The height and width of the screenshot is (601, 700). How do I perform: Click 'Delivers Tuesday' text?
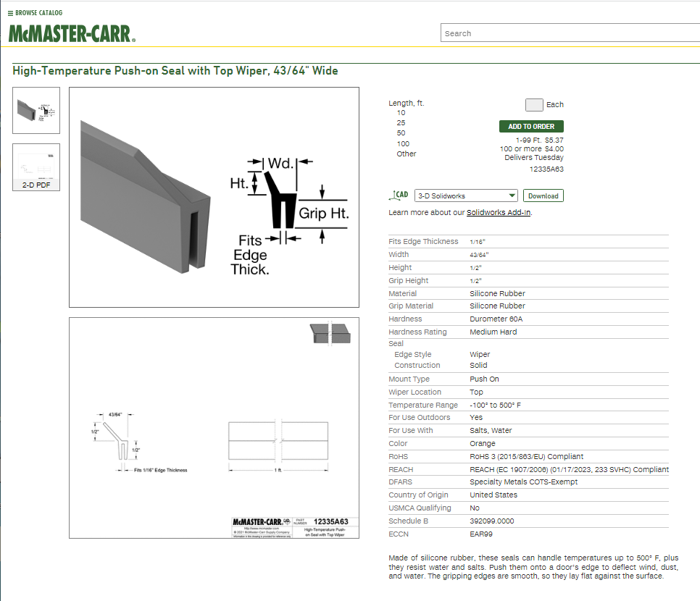click(x=534, y=158)
